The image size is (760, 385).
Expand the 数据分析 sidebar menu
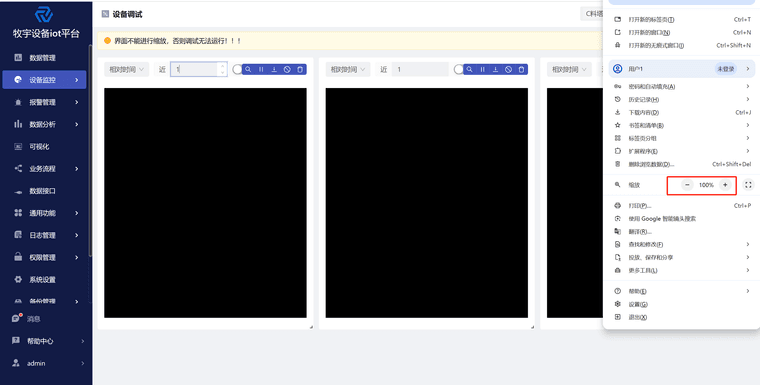[45, 125]
